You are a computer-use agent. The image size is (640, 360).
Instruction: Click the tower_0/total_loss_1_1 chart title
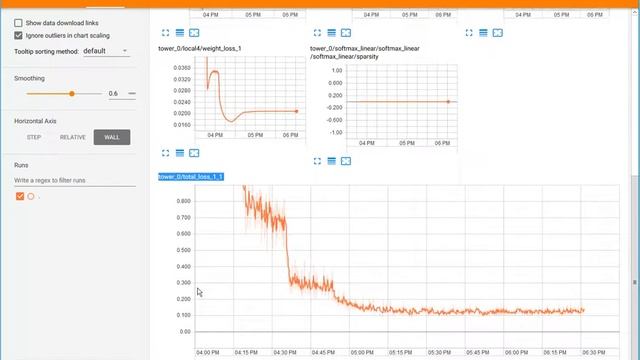click(191, 177)
